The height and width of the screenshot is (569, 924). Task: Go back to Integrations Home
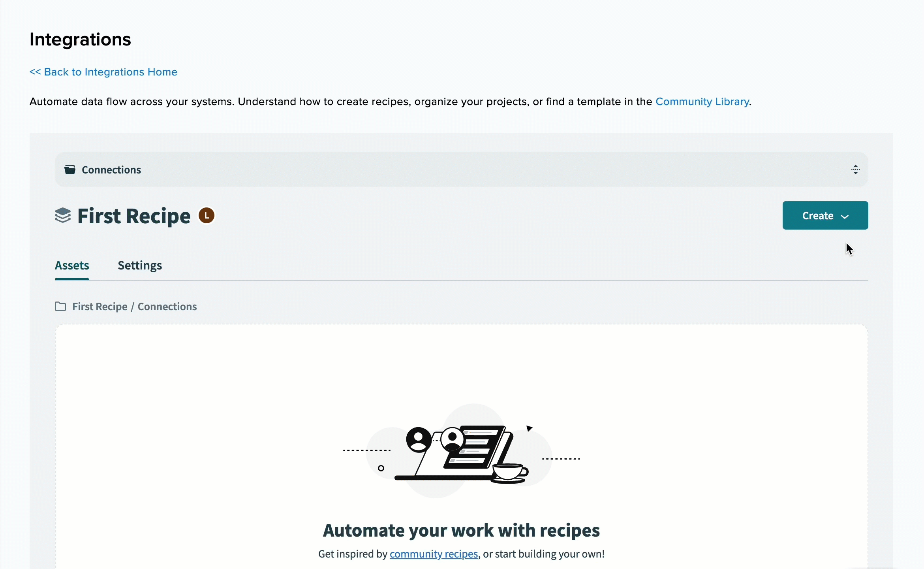pyautogui.click(x=103, y=72)
